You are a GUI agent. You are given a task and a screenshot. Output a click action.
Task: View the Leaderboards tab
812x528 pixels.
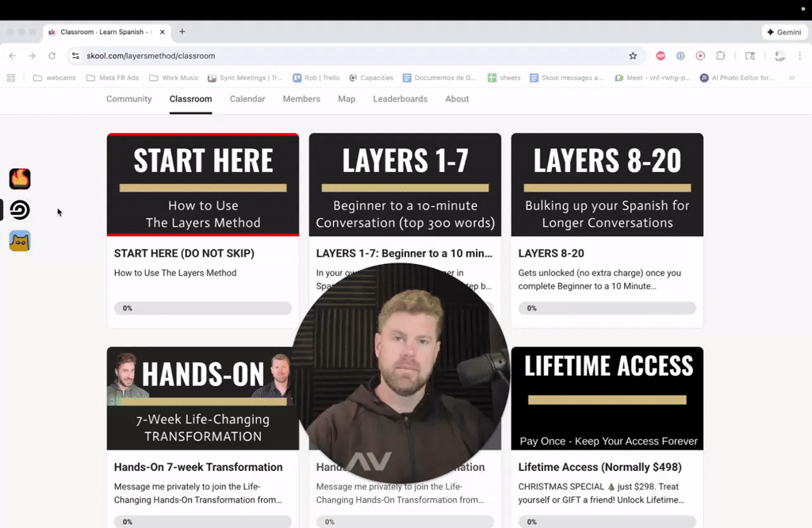click(x=400, y=99)
